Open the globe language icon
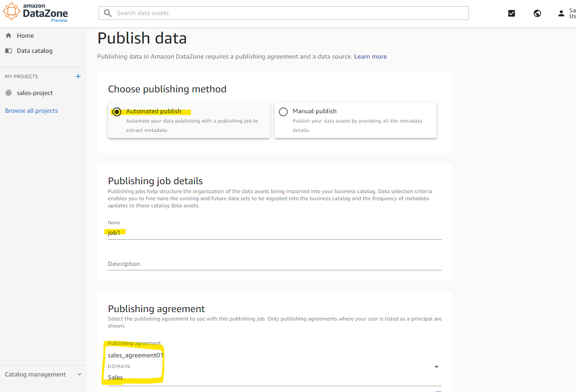Image resolution: width=576 pixels, height=392 pixels. [x=537, y=13]
